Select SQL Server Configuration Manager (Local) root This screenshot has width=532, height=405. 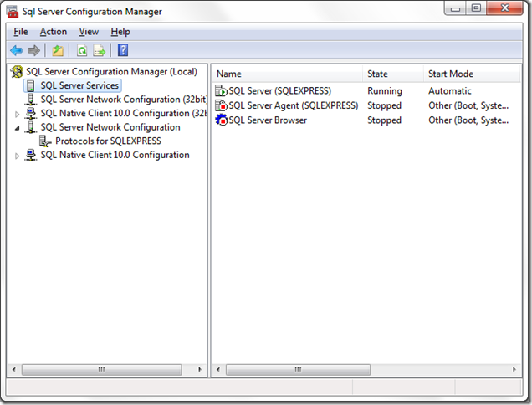click(111, 72)
